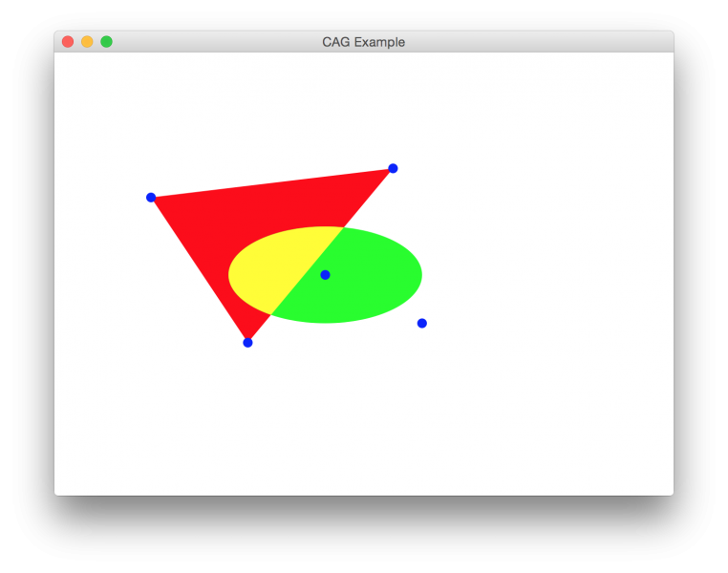Click the yellow minimize window button
The image size is (728, 573).
87,42
